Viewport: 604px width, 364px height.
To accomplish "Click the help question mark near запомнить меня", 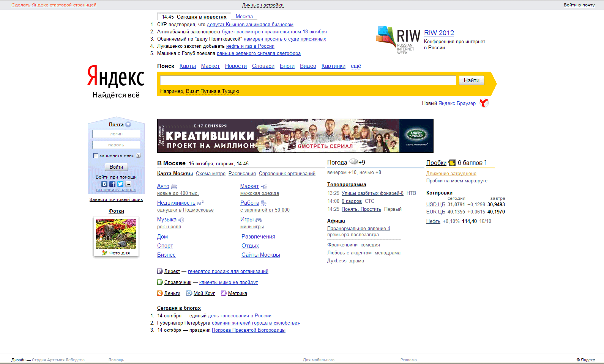I will pyautogui.click(x=139, y=155).
